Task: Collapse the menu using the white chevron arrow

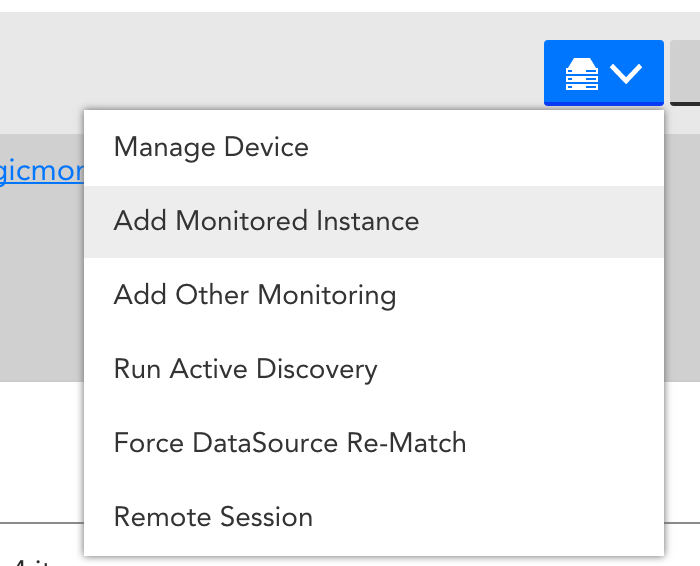Action: tap(626, 74)
